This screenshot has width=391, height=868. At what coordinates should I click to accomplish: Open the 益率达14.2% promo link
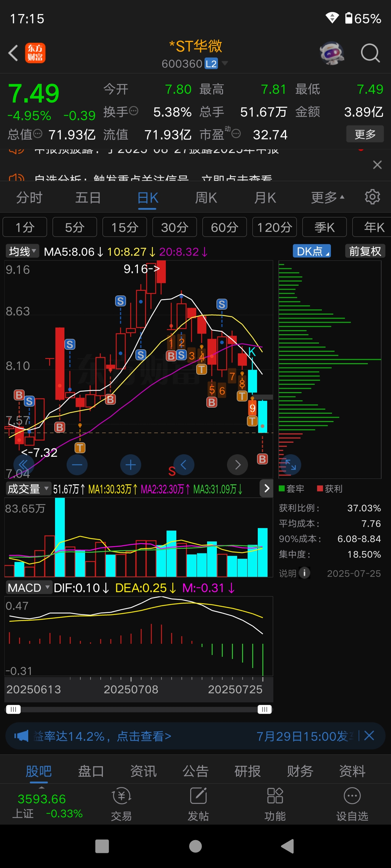point(102,736)
